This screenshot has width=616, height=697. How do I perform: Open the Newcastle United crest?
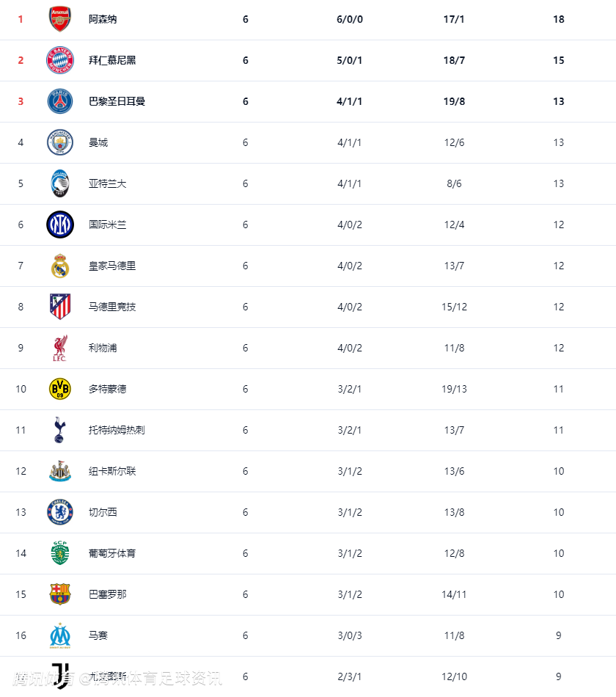point(60,471)
